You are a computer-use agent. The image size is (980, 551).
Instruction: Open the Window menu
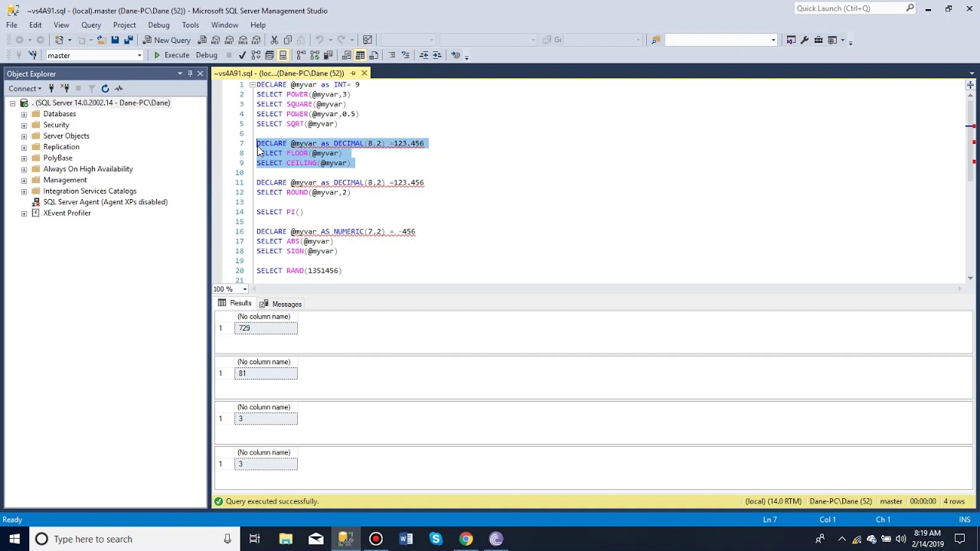pos(224,25)
